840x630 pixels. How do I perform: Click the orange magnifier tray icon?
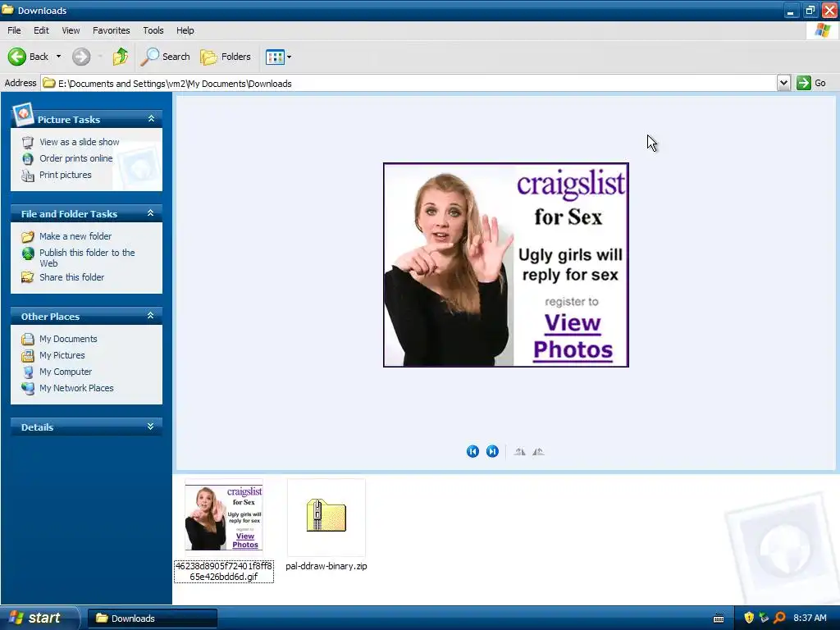pos(779,618)
